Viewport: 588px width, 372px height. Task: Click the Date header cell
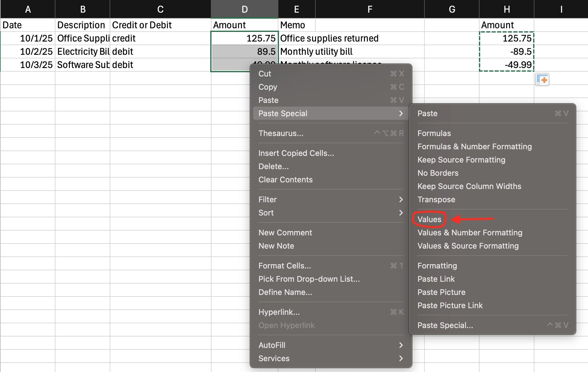28,25
